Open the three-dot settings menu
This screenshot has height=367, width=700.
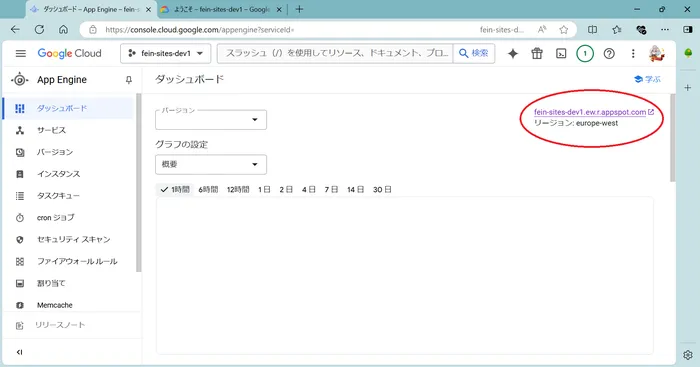click(633, 54)
